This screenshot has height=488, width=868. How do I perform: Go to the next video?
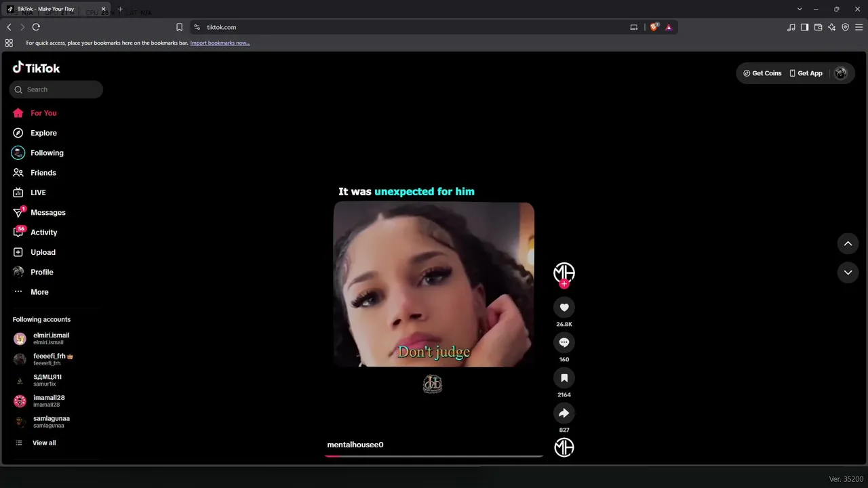tap(848, 272)
